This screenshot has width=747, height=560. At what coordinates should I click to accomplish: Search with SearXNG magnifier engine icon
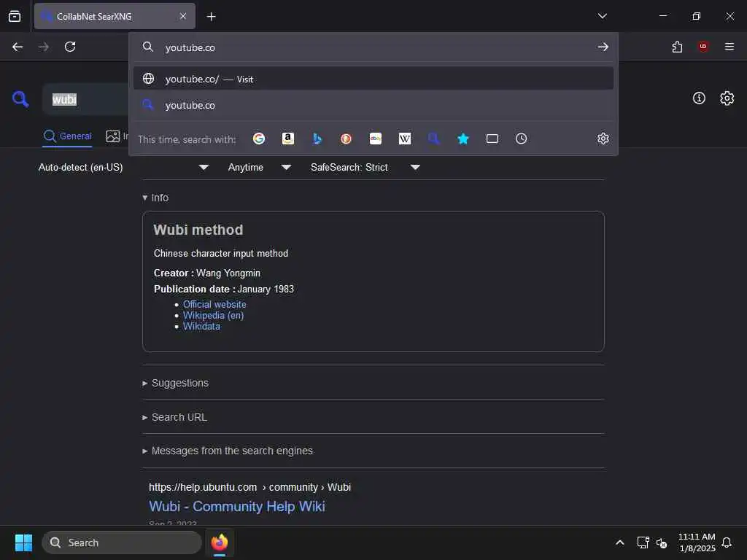coord(433,139)
